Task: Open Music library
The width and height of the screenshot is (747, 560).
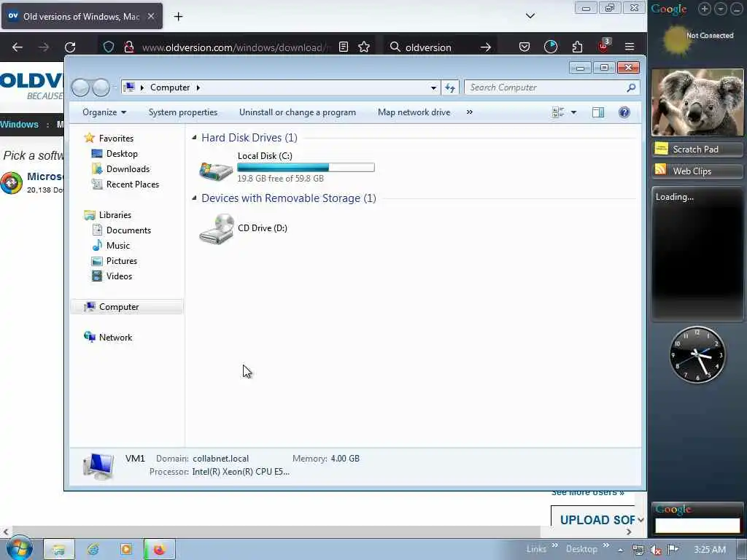Action: pyautogui.click(x=117, y=246)
